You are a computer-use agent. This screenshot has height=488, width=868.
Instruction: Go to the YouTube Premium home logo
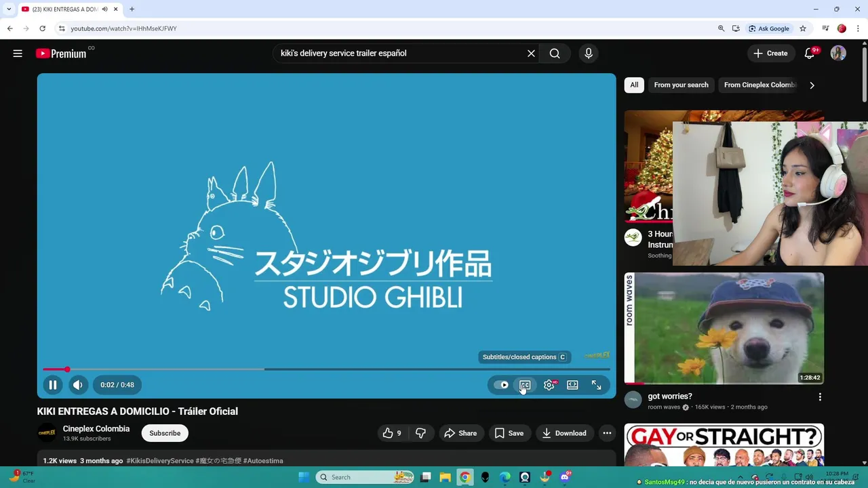click(x=61, y=54)
